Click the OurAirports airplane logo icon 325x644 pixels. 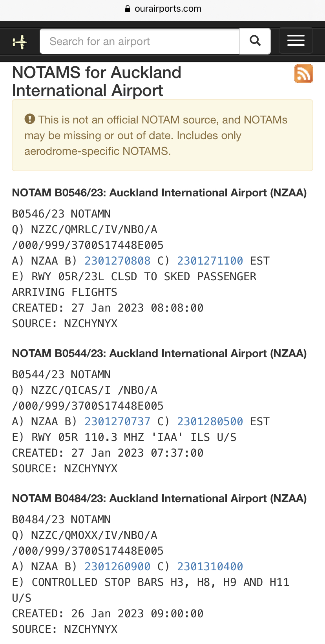point(19,42)
